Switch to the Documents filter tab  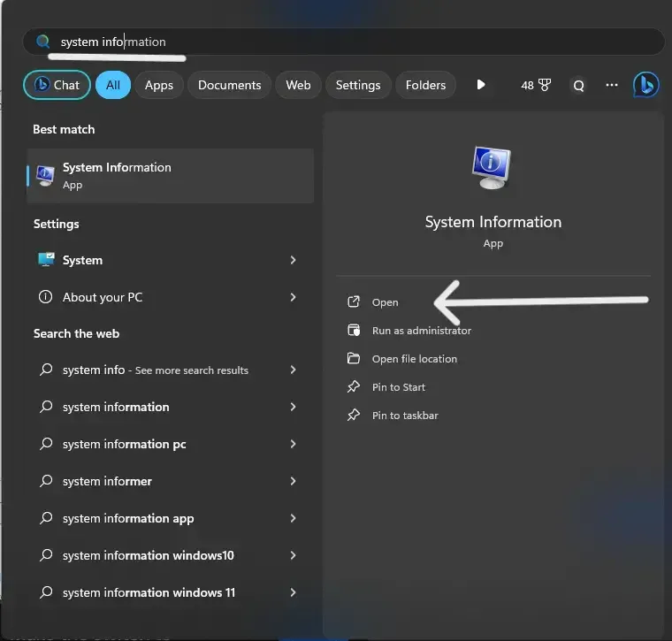tap(229, 85)
